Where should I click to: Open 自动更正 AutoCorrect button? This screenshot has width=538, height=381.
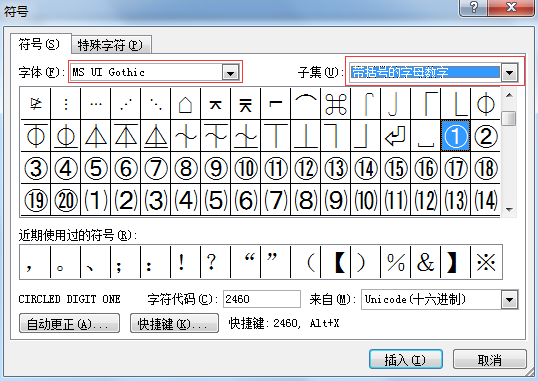pos(69,323)
